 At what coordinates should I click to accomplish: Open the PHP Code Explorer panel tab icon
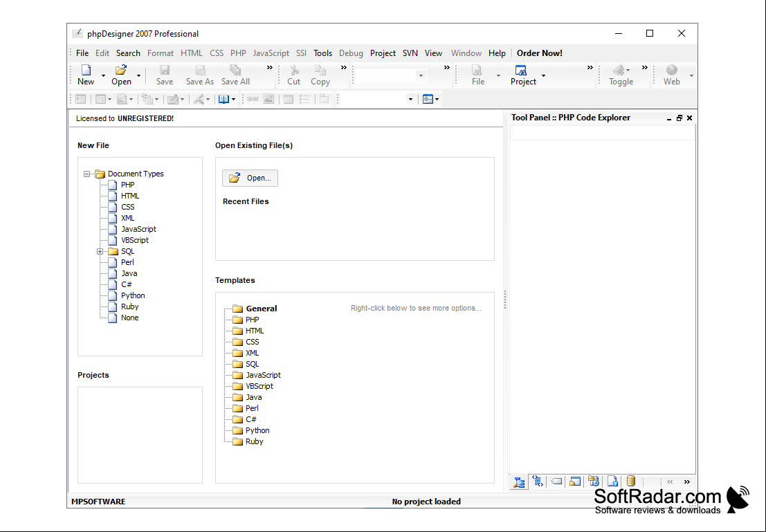[519, 482]
